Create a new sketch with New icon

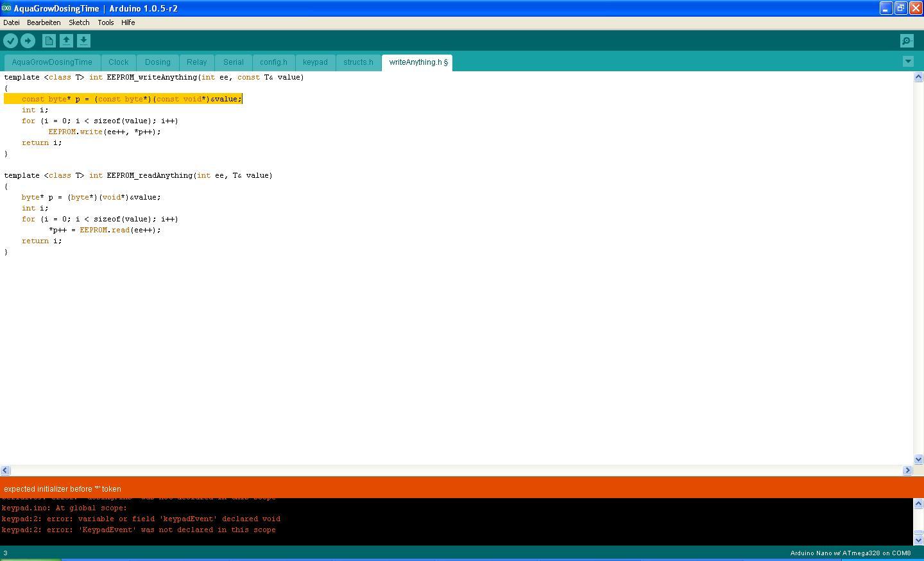pos(49,41)
